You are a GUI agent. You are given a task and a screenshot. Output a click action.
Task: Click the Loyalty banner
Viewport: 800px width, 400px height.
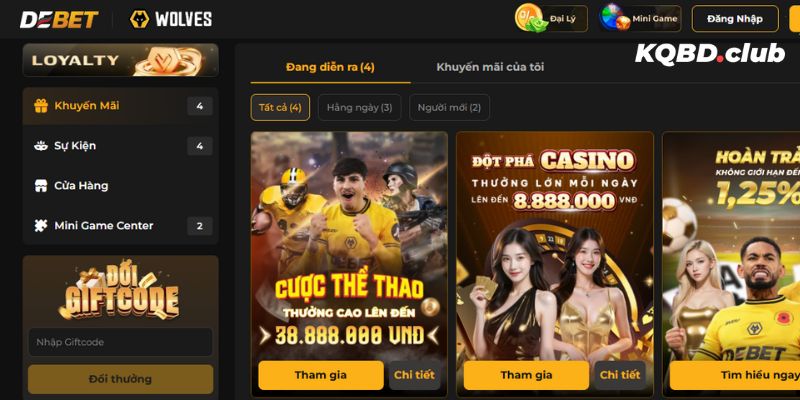click(120, 60)
